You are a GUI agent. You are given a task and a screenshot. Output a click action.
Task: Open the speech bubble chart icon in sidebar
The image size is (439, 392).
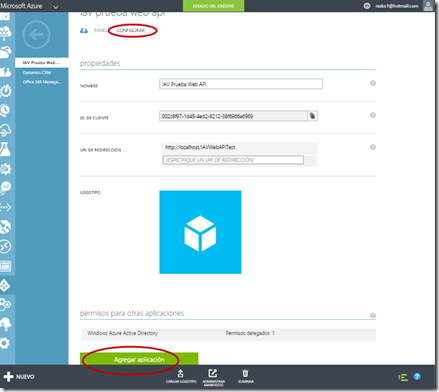[6, 188]
